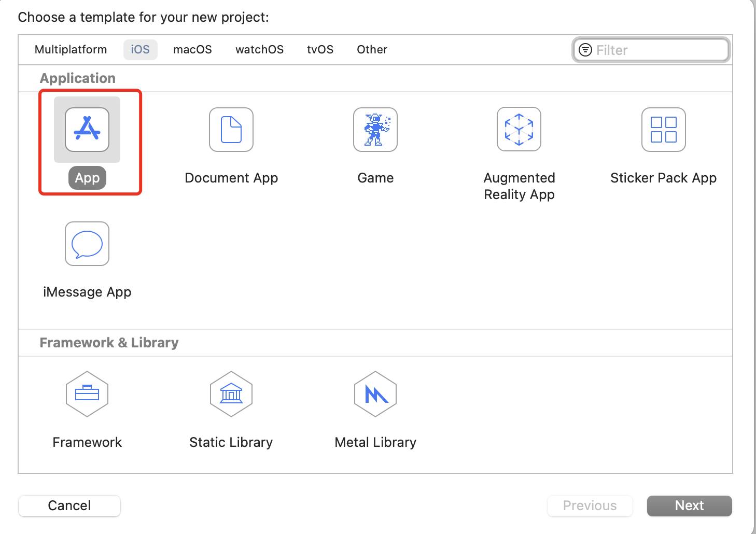Select the App template icon
756x534 pixels.
tap(87, 130)
